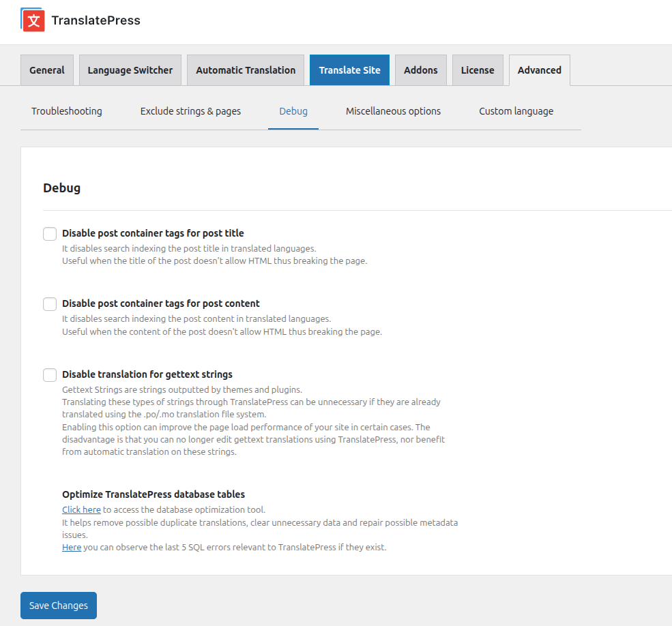The image size is (672, 626).
Task: Open the Advanced settings tab
Action: coord(539,70)
